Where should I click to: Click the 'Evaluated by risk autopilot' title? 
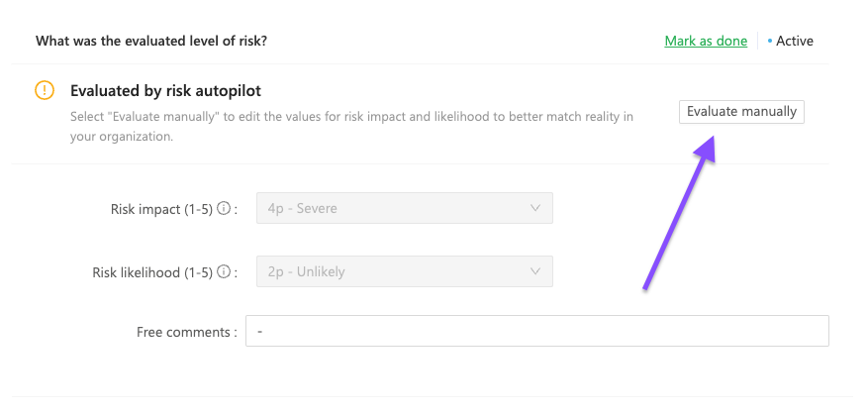click(x=165, y=91)
